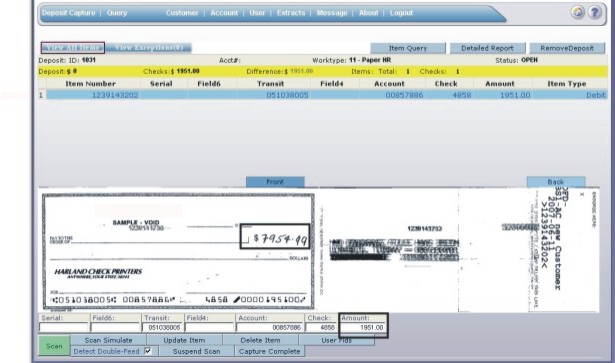Viewport: 615px width, 363px height.
Task: Start scanning with the green Scan button
Action: 54,346
